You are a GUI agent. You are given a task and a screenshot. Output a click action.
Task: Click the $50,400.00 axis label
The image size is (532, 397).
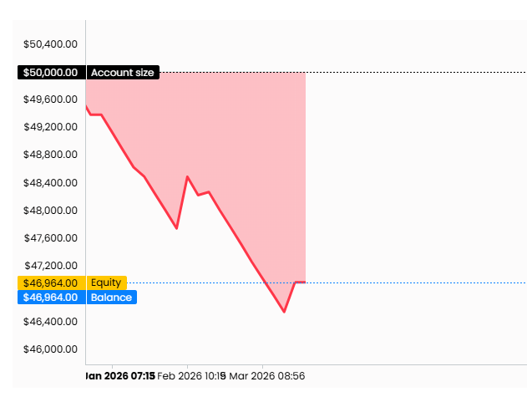50,43
